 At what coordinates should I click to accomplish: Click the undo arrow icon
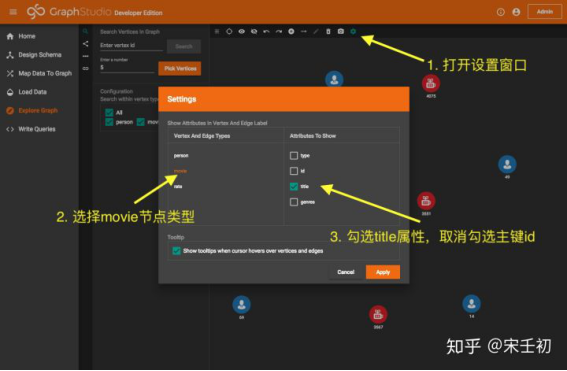click(x=266, y=31)
